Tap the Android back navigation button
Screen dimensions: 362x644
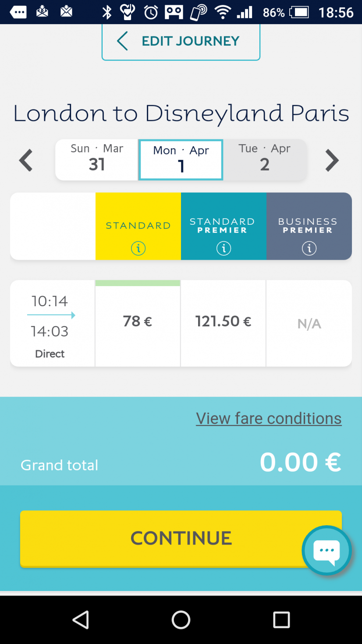81,619
